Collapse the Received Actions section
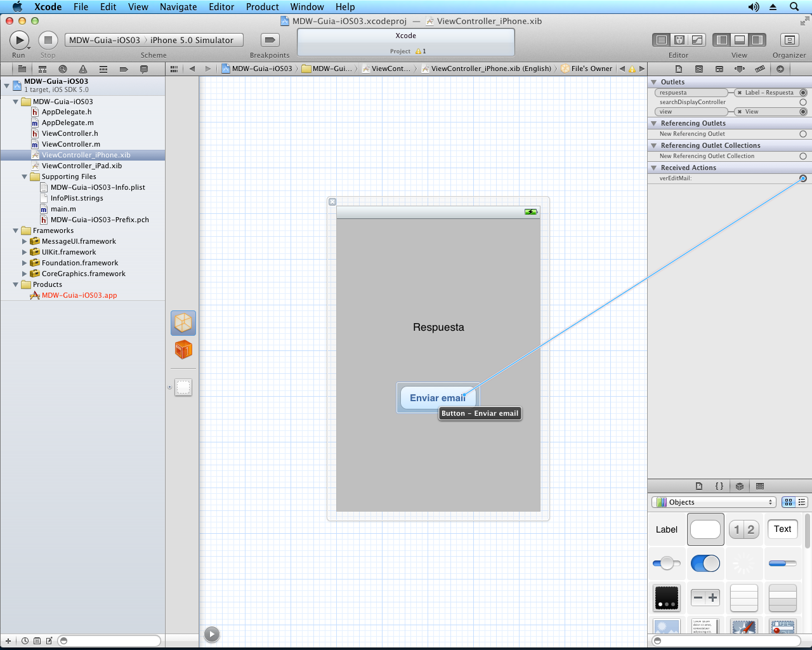812x650 pixels. click(654, 168)
